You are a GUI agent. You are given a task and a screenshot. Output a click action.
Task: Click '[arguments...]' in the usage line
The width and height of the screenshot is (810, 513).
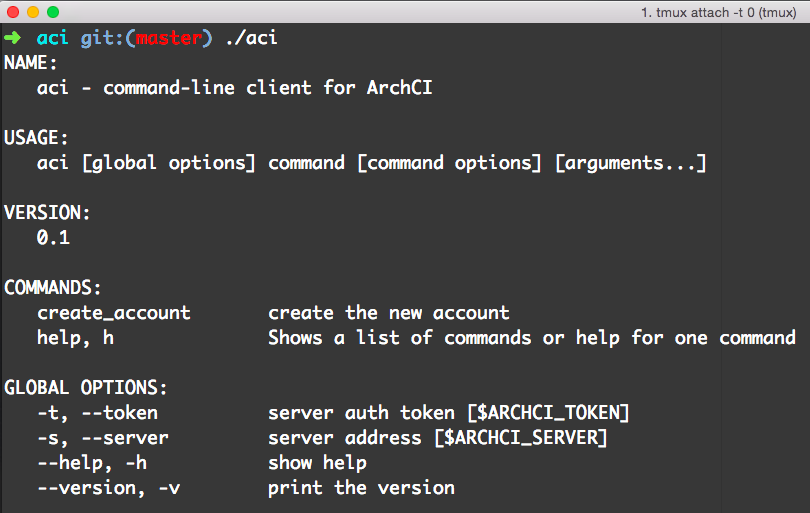630,163
